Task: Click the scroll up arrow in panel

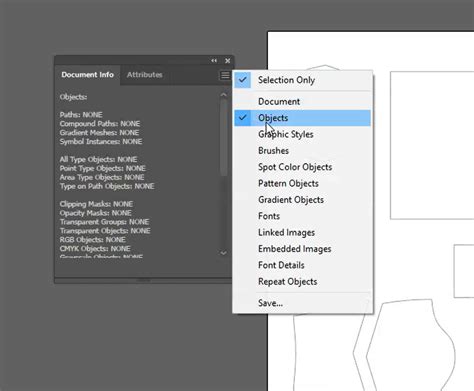Action: point(224,95)
